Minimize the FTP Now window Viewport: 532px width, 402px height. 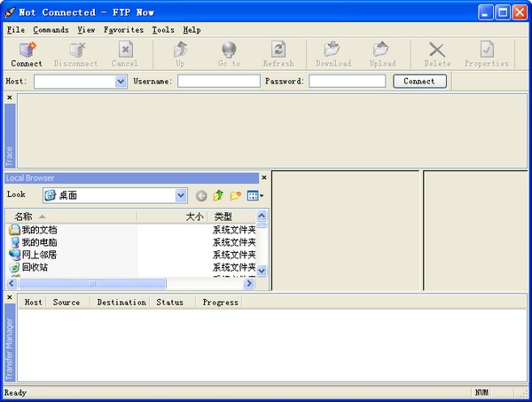tap(486, 13)
